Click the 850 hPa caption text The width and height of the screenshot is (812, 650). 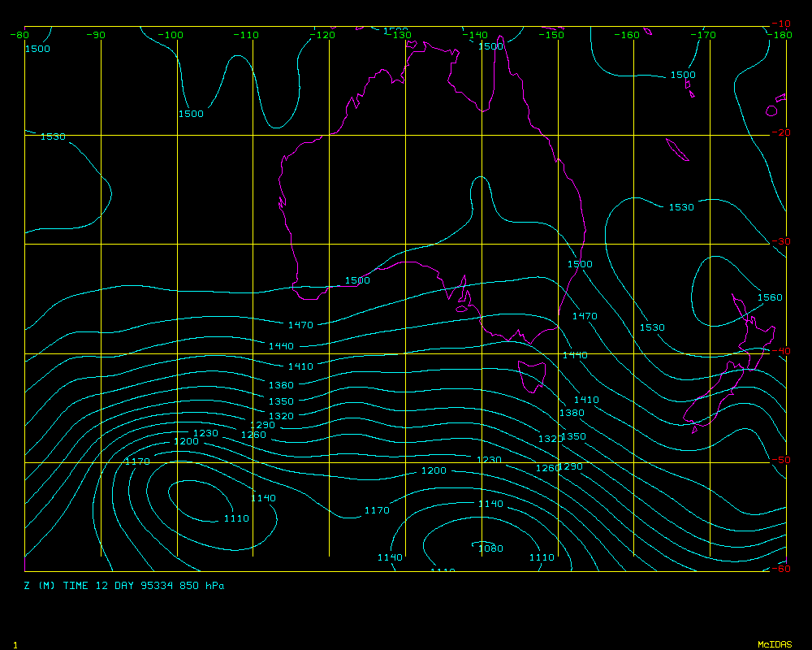[x=203, y=585]
